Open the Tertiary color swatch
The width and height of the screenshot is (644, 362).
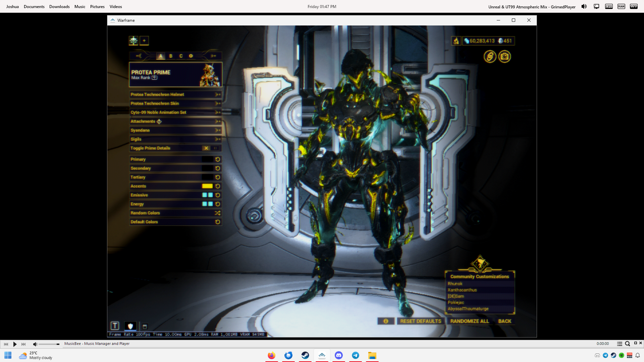[x=207, y=177]
